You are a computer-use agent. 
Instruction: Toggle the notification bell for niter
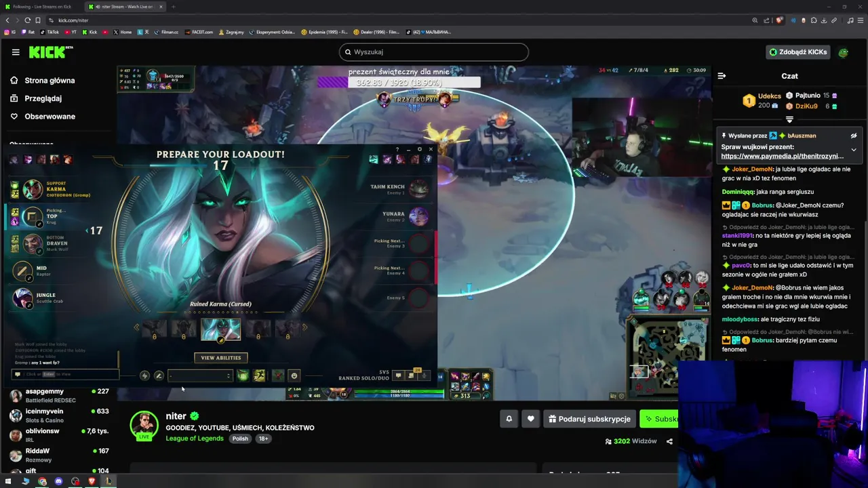pos(509,419)
